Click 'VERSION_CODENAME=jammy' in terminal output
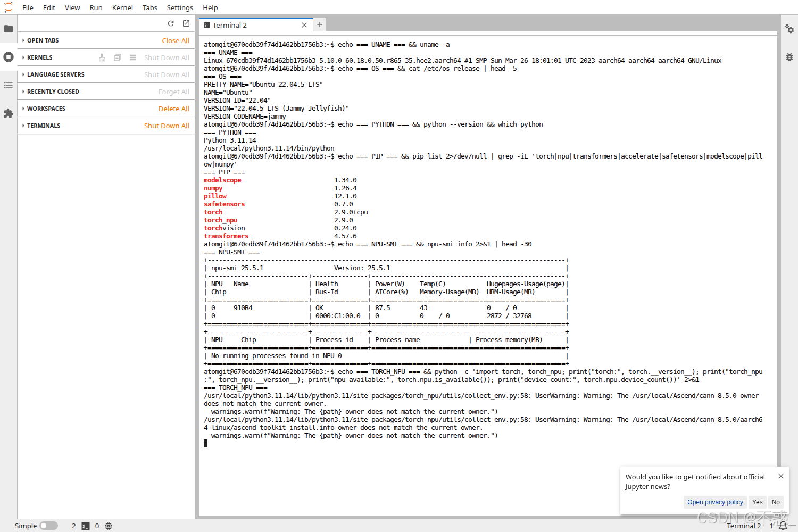Viewport: 798px width, 532px height. (245, 117)
